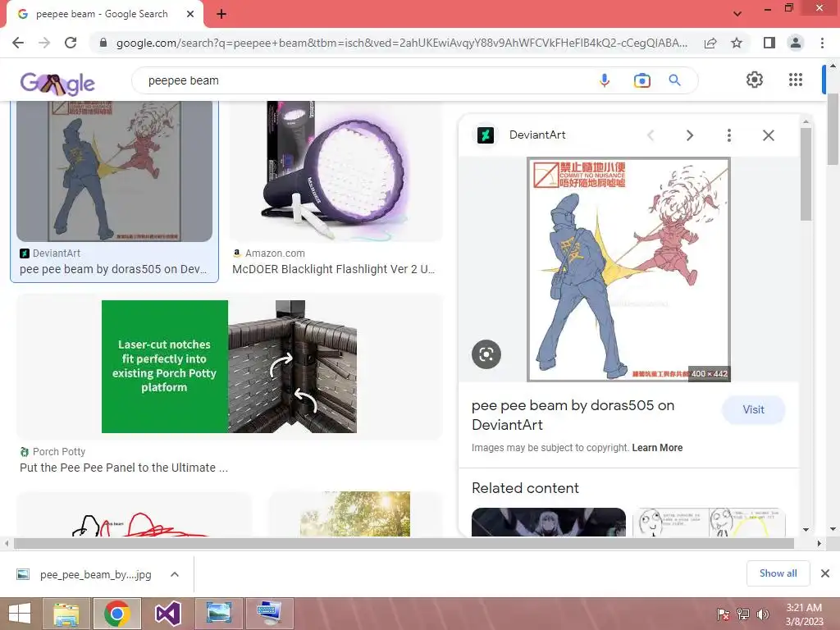The height and width of the screenshot is (630, 840).
Task: Close the peepee beam search tab
Action: tap(190, 14)
